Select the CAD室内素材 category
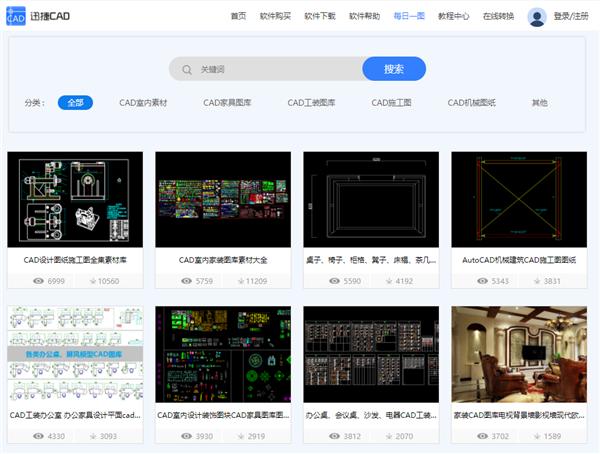Viewport: 600px width, 454px height. click(143, 103)
